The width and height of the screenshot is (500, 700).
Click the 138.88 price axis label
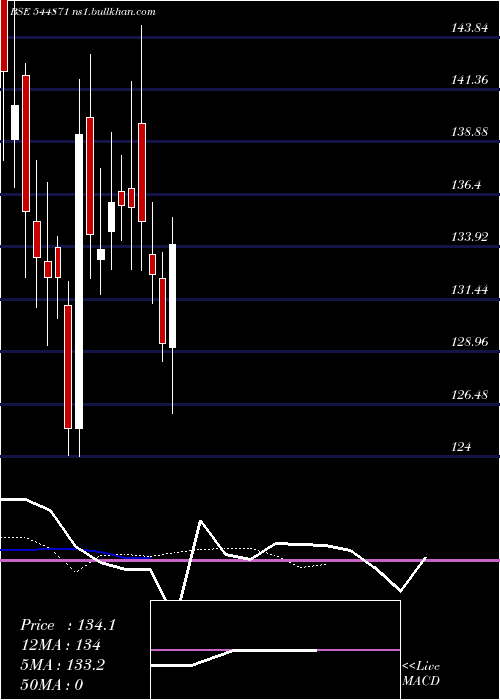[469, 133]
